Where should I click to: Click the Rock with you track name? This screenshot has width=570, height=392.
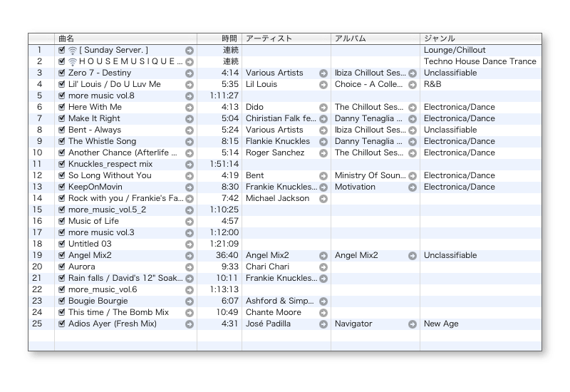126,198
